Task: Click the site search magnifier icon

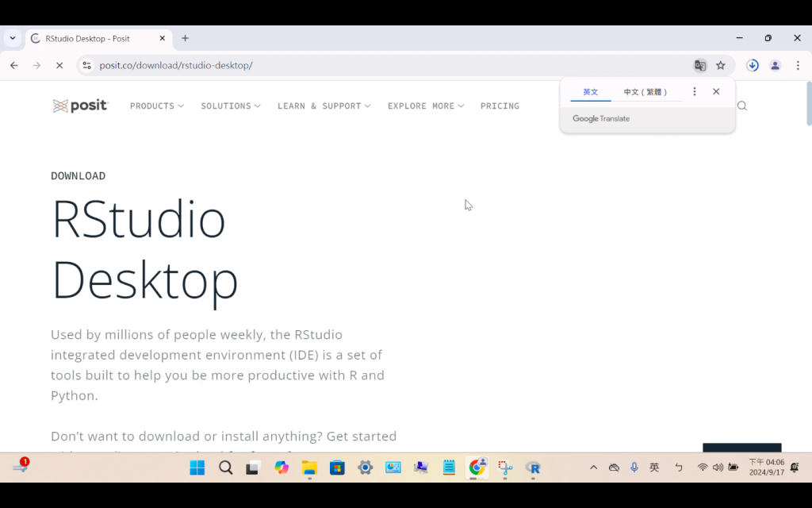Action: pyautogui.click(x=742, y=106)
